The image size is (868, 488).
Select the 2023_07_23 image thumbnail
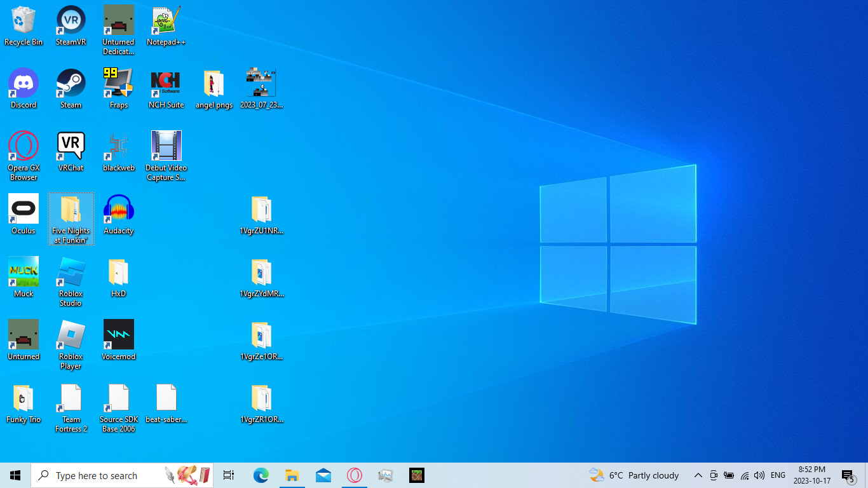pos(261,89)
